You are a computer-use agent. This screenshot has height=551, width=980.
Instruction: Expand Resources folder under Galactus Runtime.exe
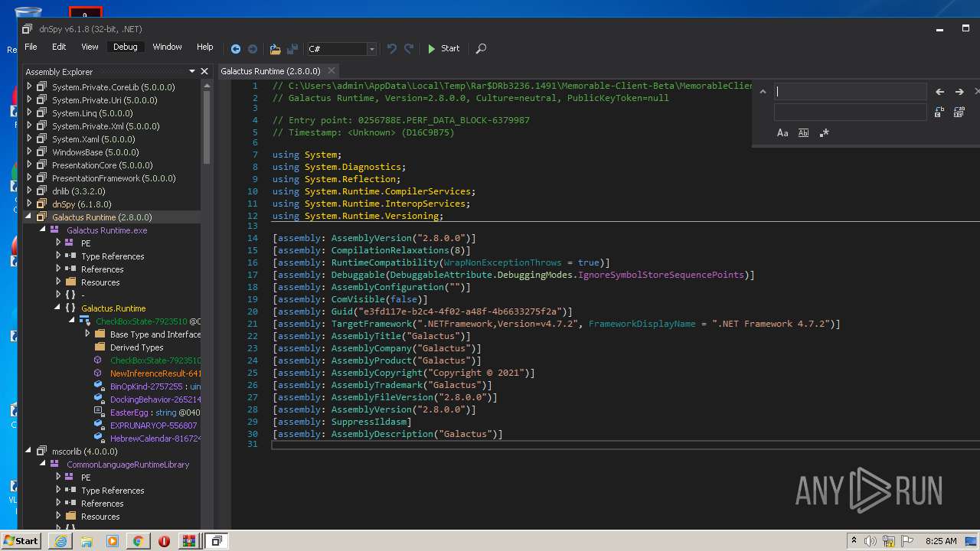pos(58,282)
